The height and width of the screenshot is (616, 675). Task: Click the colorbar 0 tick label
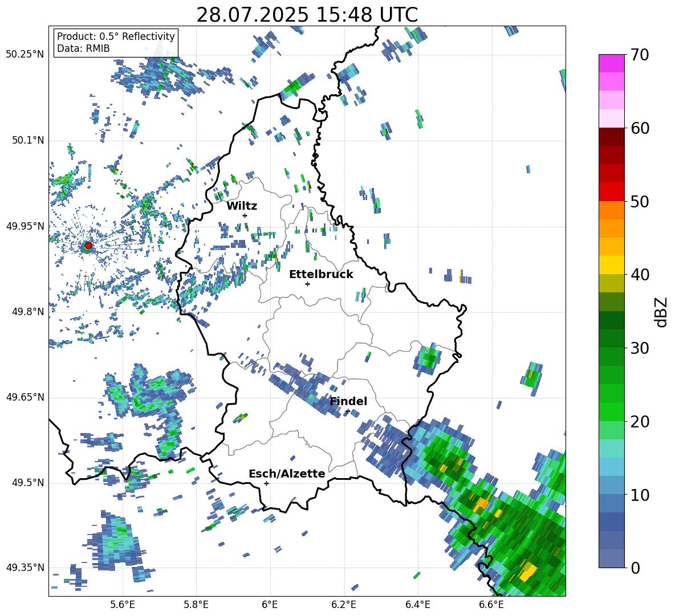(635, 568)
